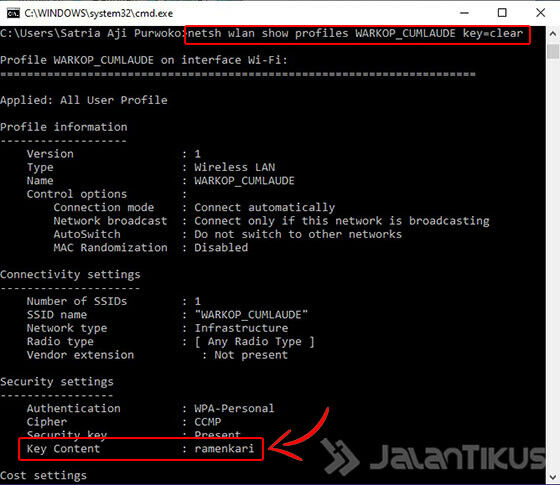This screenshot has width=560, height=485.
Task: Click the 'Authentication' label
Action: (74, 409)
